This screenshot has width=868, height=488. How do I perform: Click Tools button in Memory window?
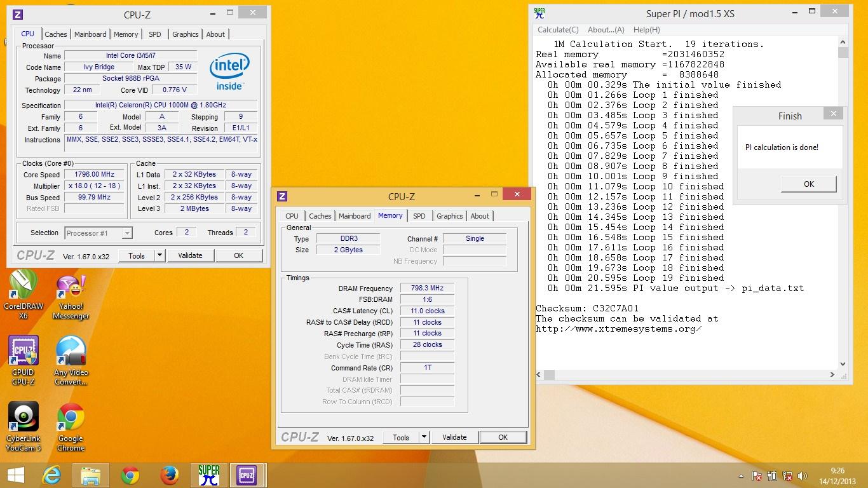(401, 437)
